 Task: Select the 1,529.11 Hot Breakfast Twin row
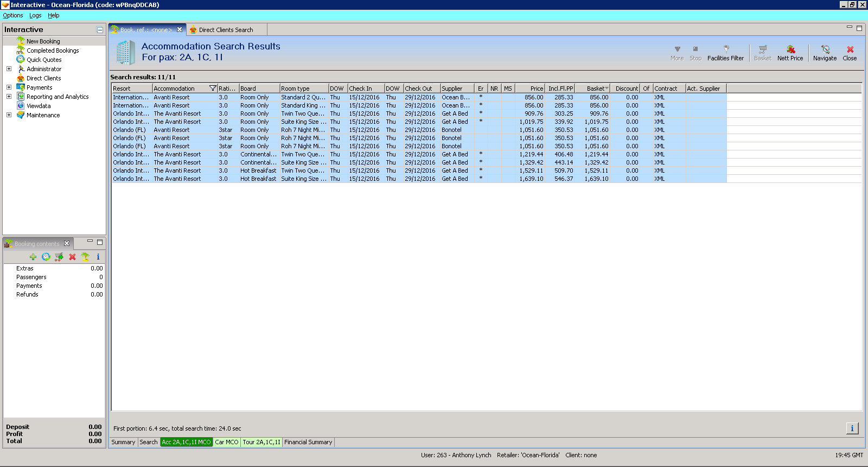[419, 171]
